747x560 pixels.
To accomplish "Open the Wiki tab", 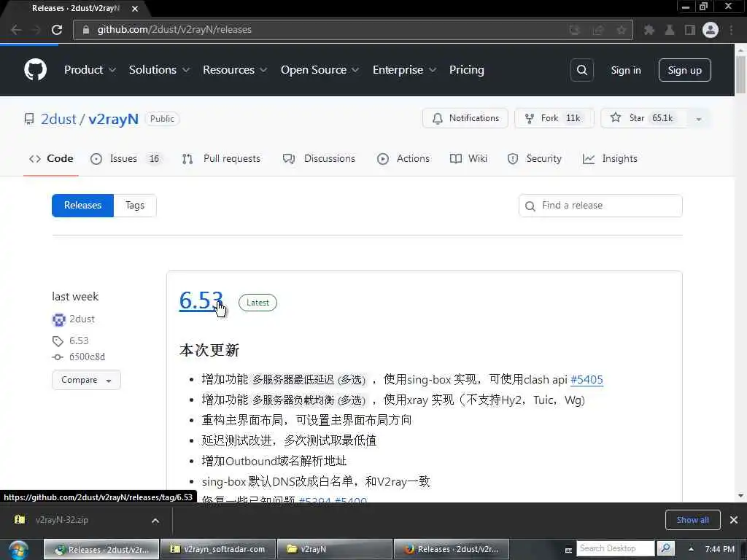I will 468,158.
